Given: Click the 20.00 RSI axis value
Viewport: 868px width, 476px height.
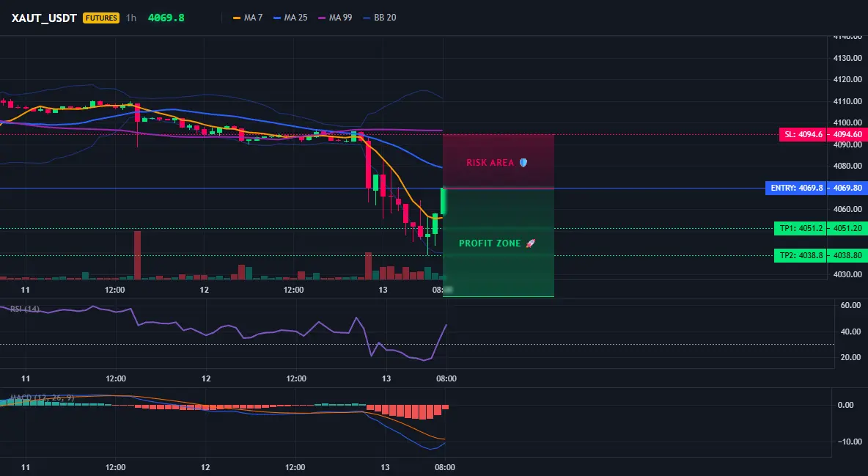Looking at the screenshot, I should 850,357.
